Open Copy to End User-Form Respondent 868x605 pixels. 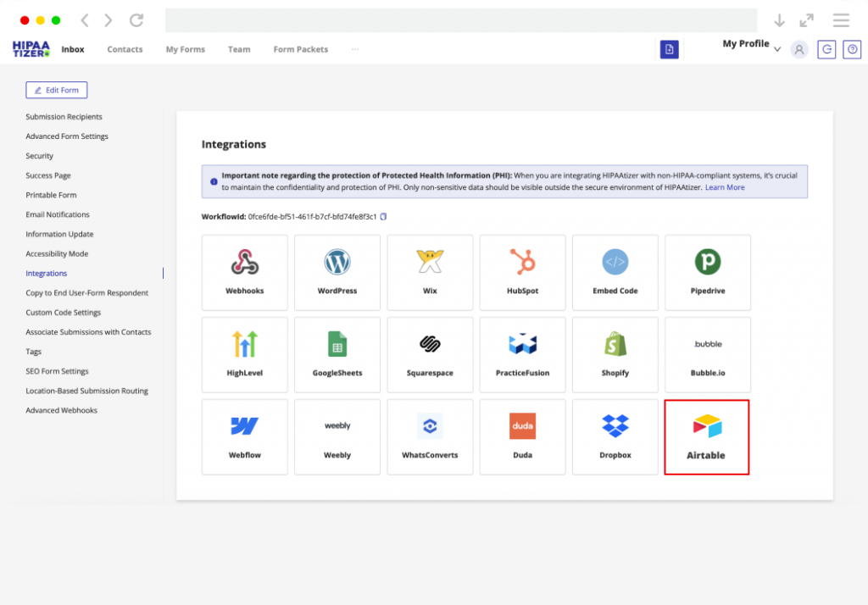(x=87, y=293)
